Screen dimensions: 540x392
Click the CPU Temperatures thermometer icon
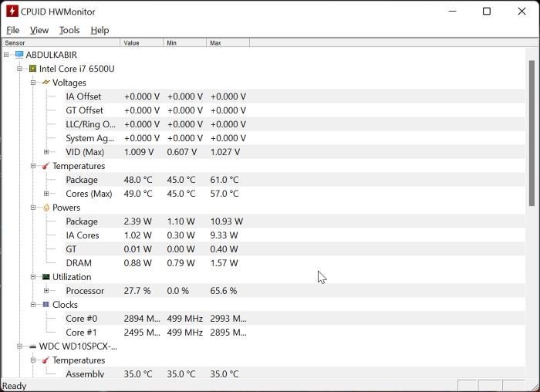(x=46, y=166)
